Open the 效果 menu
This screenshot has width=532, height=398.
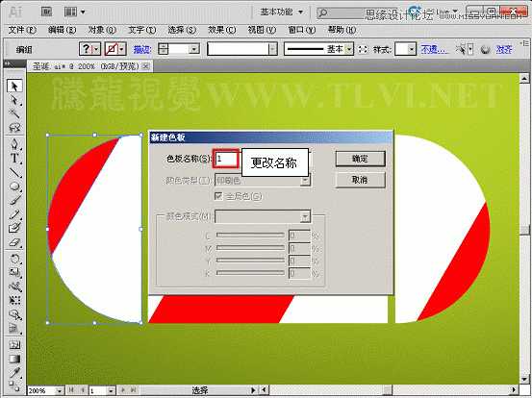point(222,30)
